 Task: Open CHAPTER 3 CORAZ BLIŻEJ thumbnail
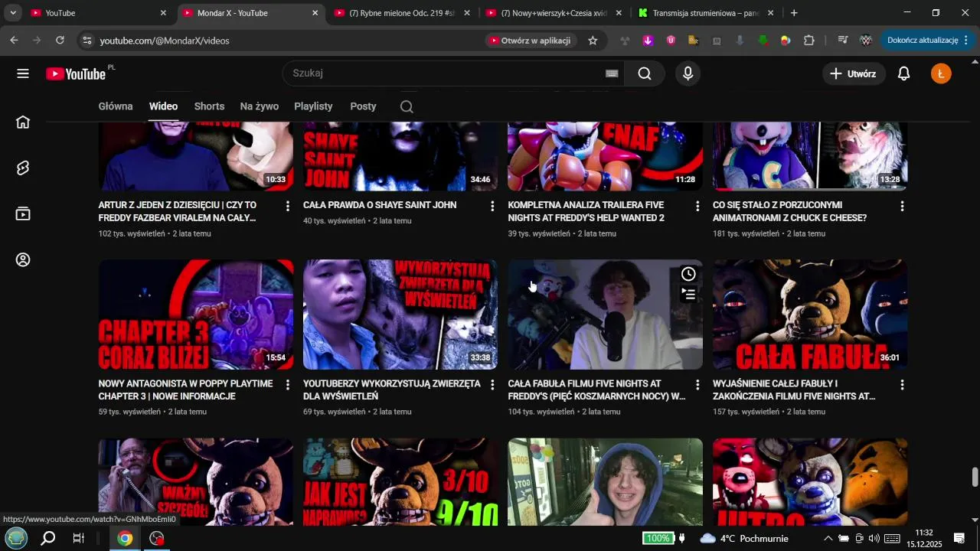point(196,315)
